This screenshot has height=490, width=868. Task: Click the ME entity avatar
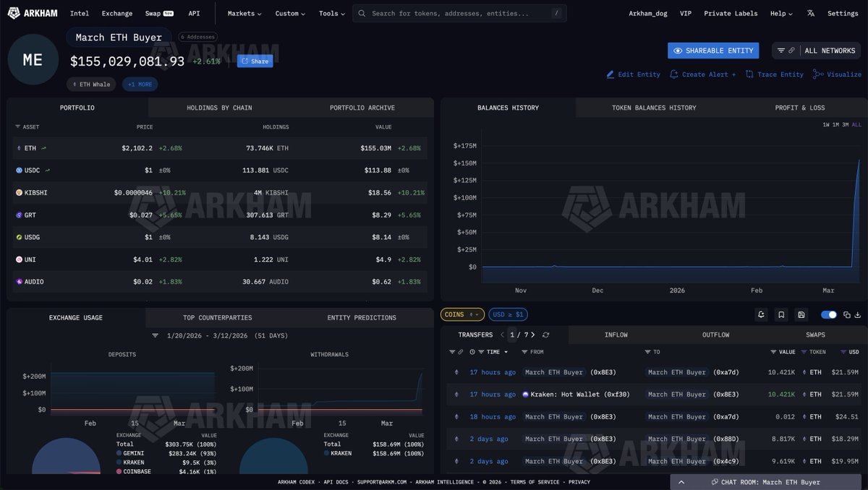33,60
